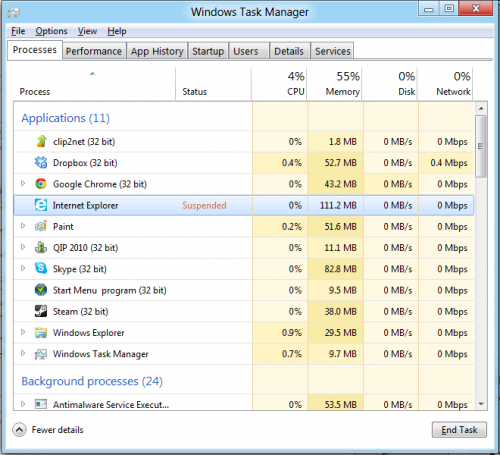Select the Internet Explorer icon
Image resolution: width=500 pixels, height=455 pixels.
(x=41, y=205)
